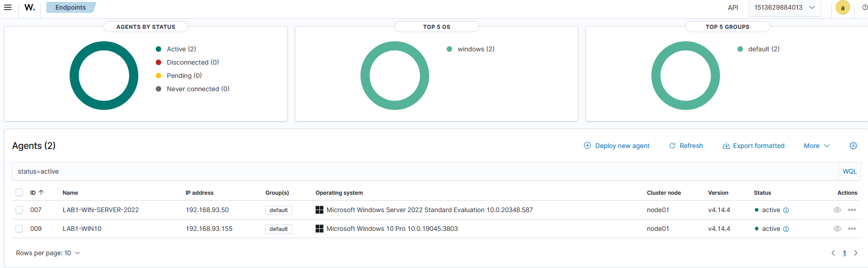868x268 pixels.
Task: View details eye icon for LAB1-WIN-SERVER-2022
Action: point(837,210)
